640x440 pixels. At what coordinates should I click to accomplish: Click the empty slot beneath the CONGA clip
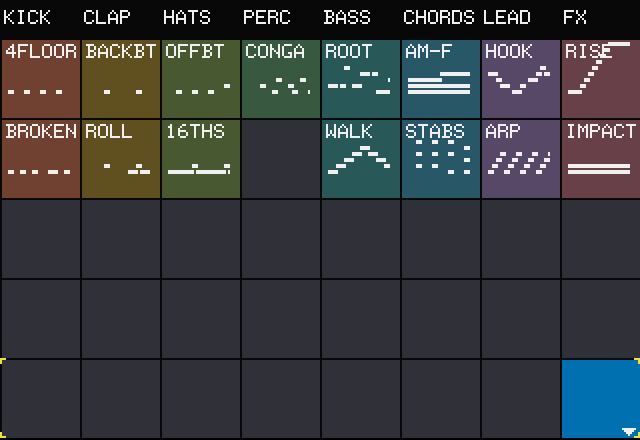(281, 159)
